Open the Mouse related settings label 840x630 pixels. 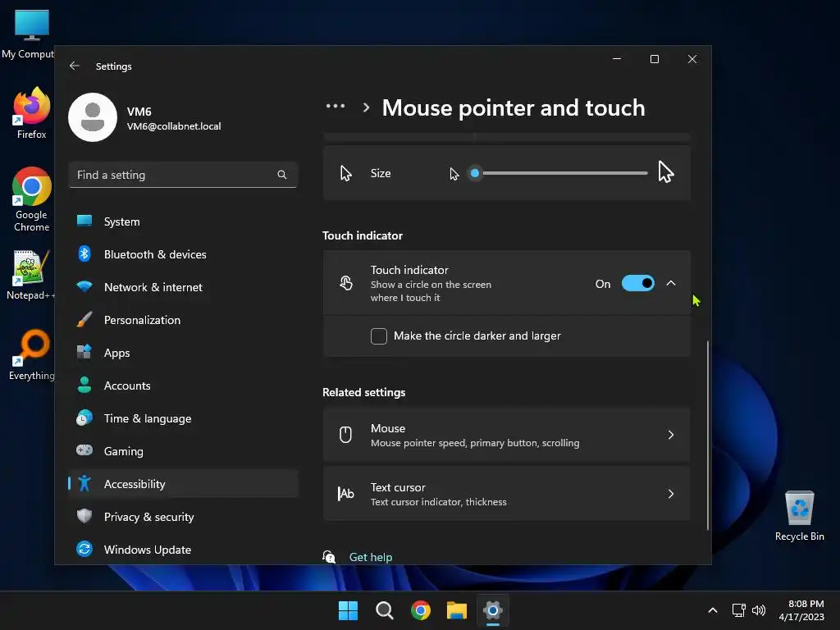click(388, 428)
